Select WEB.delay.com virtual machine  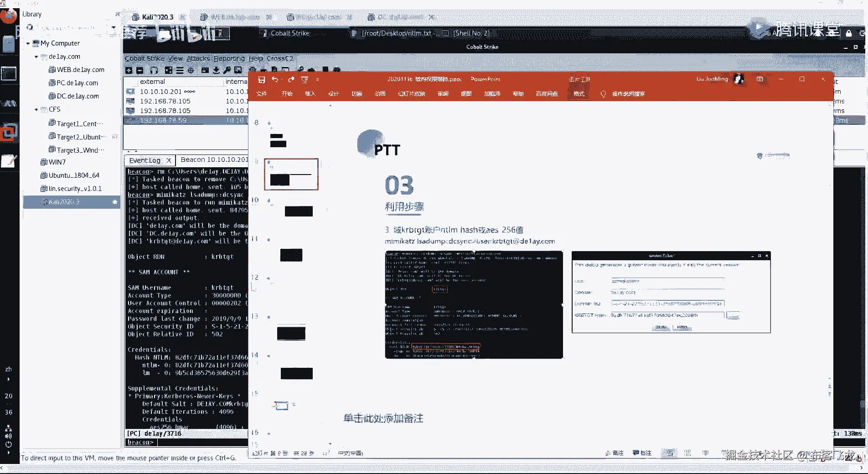pyautogui.click(x=77, y=70)
